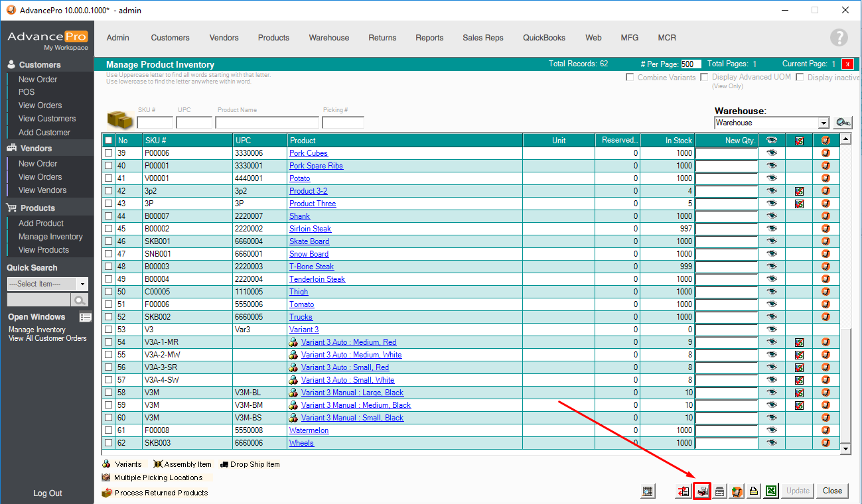Open the Snow Board product link
The height and width of the screenshot is (504, 862).
309,254
